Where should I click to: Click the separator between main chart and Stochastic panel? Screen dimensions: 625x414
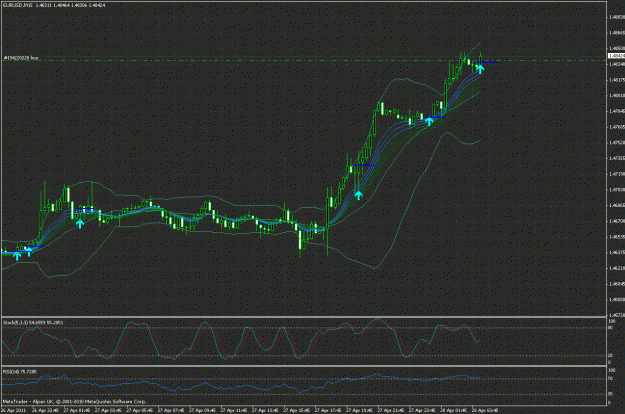(x=304, y=317)
